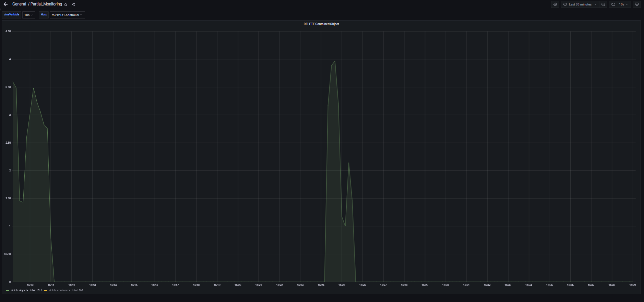This screenshot has width=644, height=302.
Task: Star the Partial_Monitoring dashboard as favorite
Action: pos(66,4)
